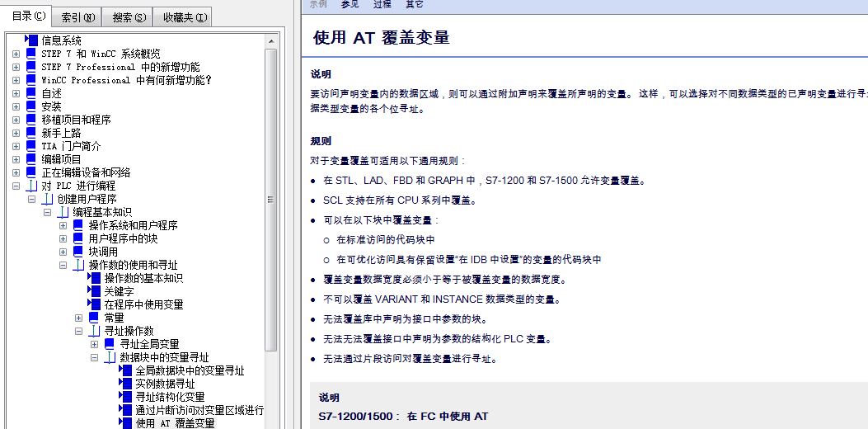This screenshot has height=429, width=868.
Task: Click page icon beside 在程序中使用变量
Action: click(x=94, y=305)
